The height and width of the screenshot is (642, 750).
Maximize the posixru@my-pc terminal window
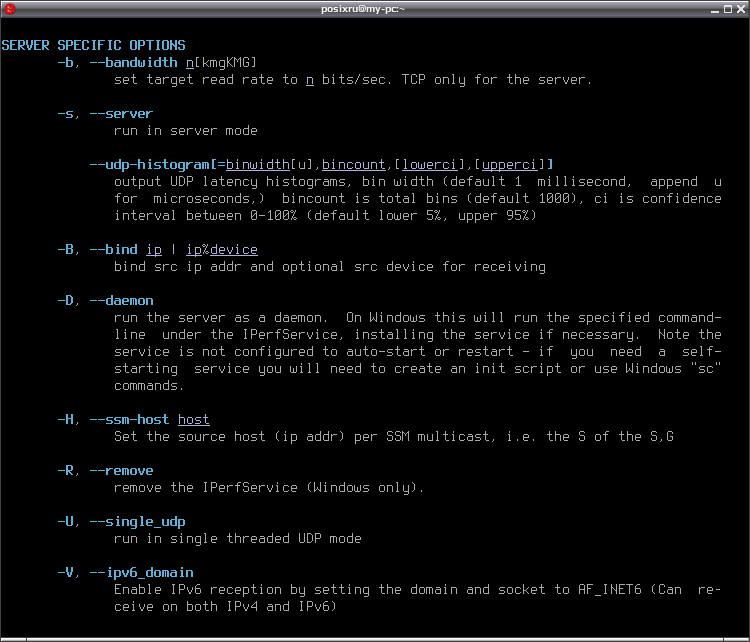728,9
